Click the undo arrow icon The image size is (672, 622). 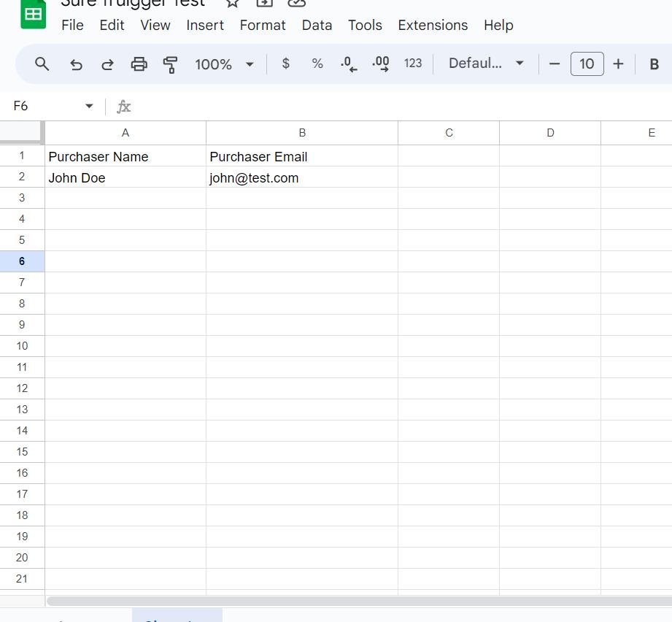pos(76,64)
